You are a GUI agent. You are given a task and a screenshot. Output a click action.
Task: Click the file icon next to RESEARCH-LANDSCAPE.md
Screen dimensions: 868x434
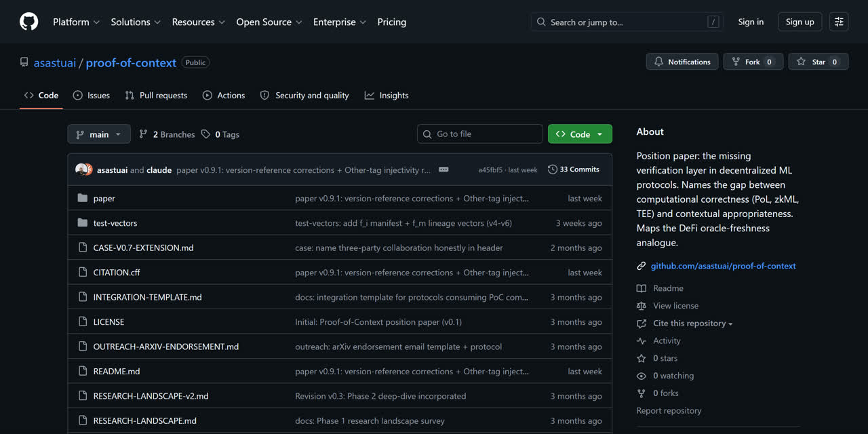coord(83,420)
